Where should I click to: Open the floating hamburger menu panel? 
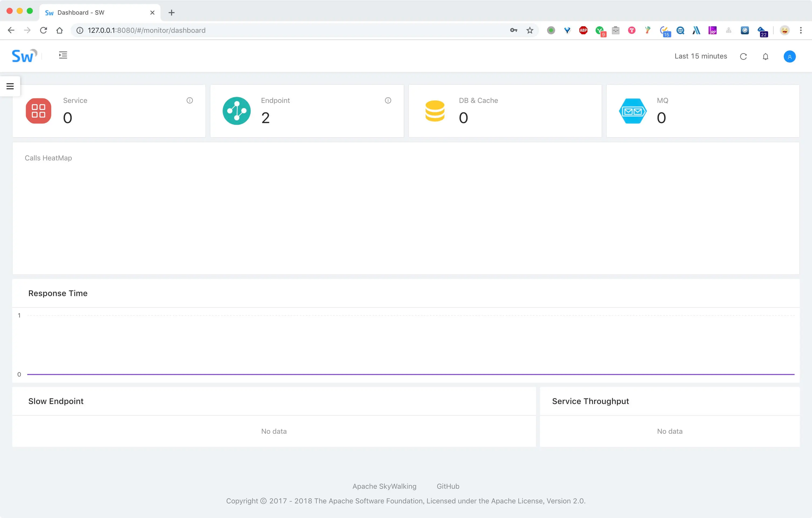point(10,86)
